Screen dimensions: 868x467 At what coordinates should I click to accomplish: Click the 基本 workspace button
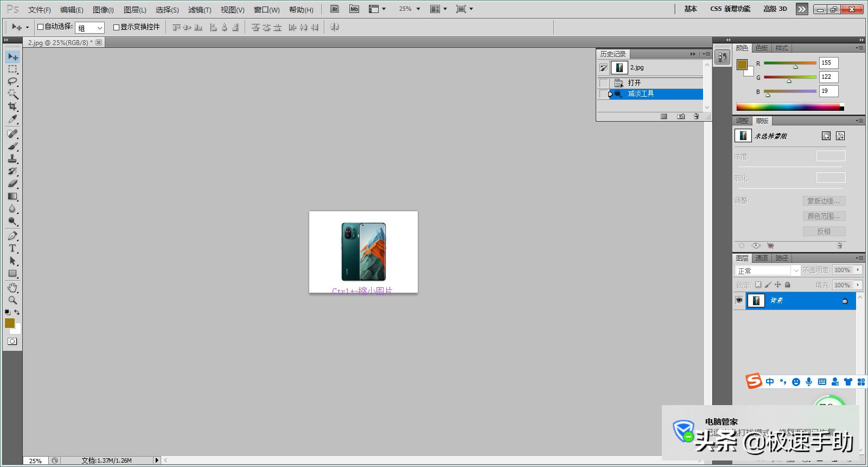(x=691, y=9)
